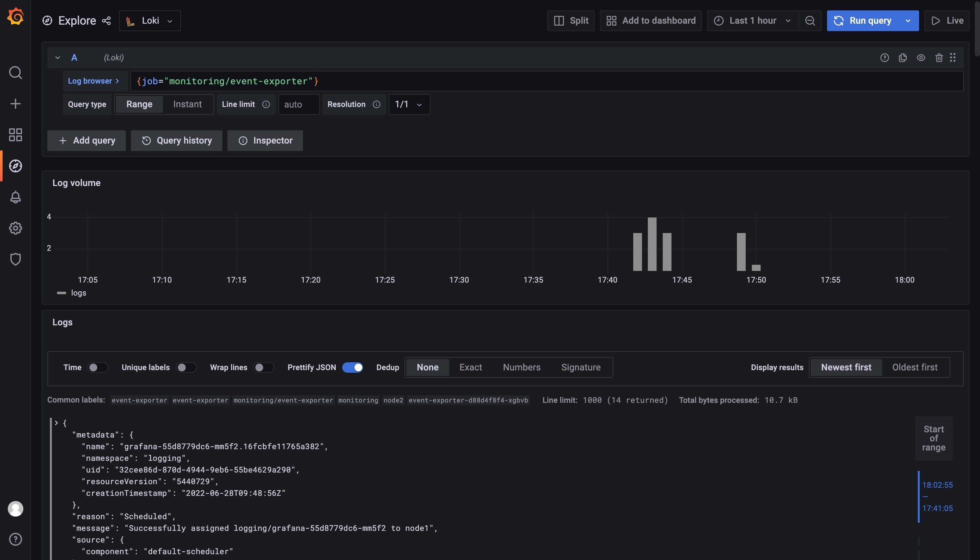Expand the Resolution 1/1 dropdown
This screenshot has width=980, height=560.
point(409,104)
